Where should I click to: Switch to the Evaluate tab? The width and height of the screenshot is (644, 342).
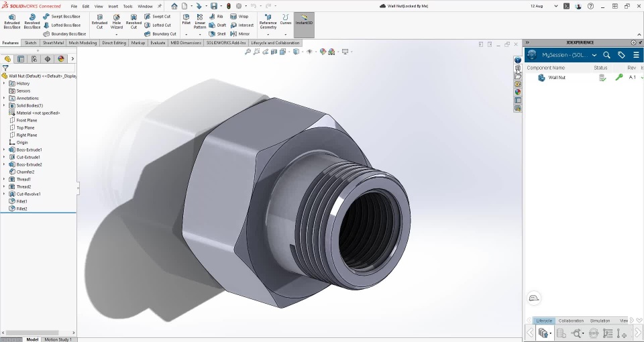coord(158,43)
